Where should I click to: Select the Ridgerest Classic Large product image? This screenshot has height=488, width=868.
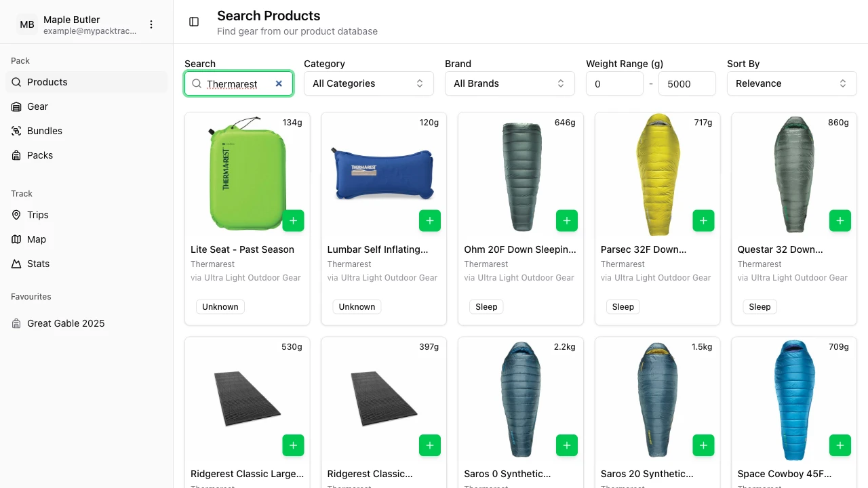(247, 399)
